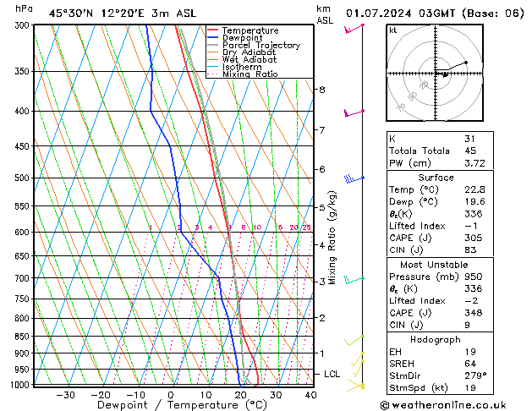Image resolution: width=532 pixels, height=411 pixels.
Task: Click the black endpoint dot on the hodograph trace
Action: [466, 63]
